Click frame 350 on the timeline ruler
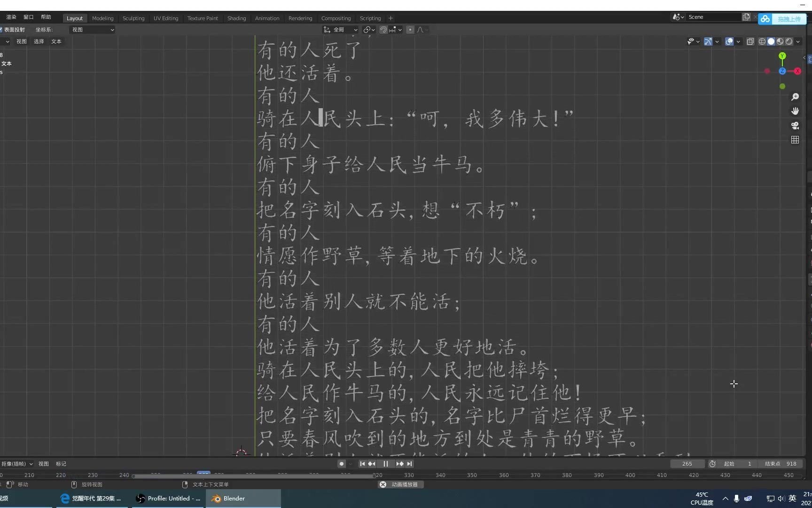This screenshot has width=812, height=508. 472,475
